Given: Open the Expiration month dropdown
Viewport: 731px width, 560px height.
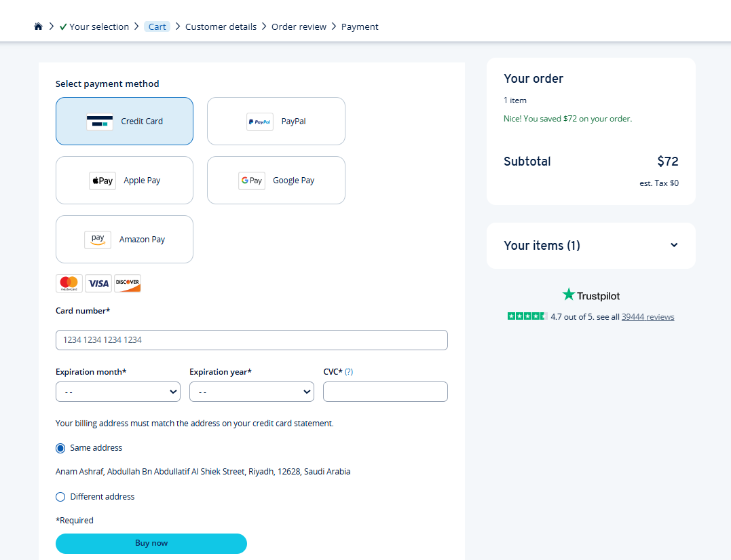Looking at the screenshot, I should tap(118, 392).
